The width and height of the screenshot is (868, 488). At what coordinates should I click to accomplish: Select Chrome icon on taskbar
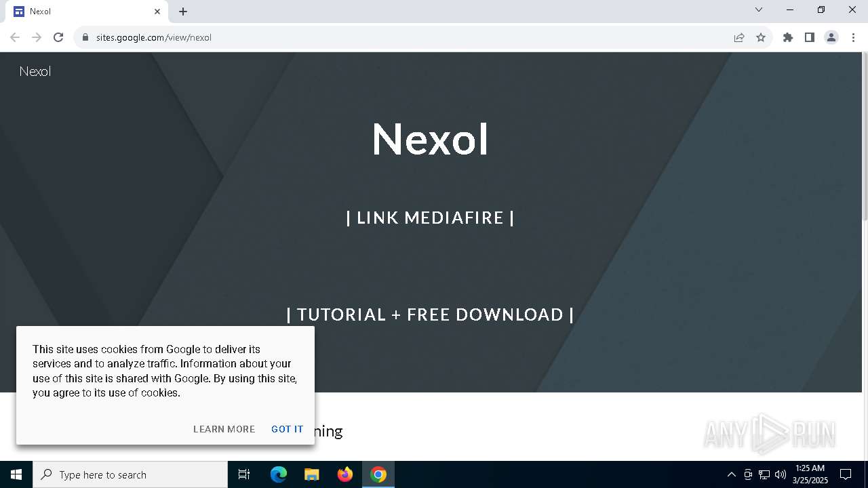(x=378, y=474)
